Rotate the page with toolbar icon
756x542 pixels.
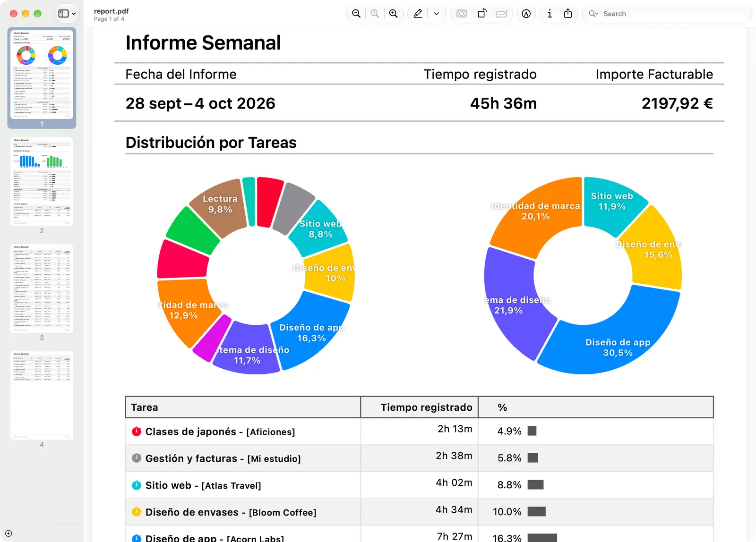[482, 14]
